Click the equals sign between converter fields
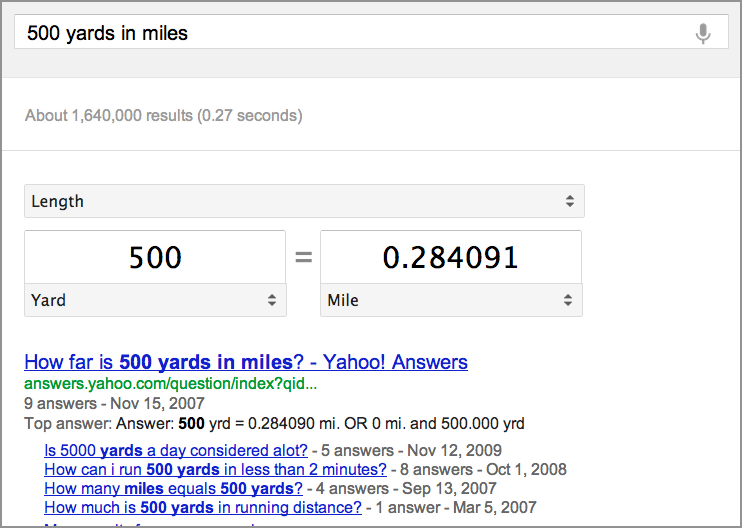The image size is (742, 528). click(x=303, y=257)
